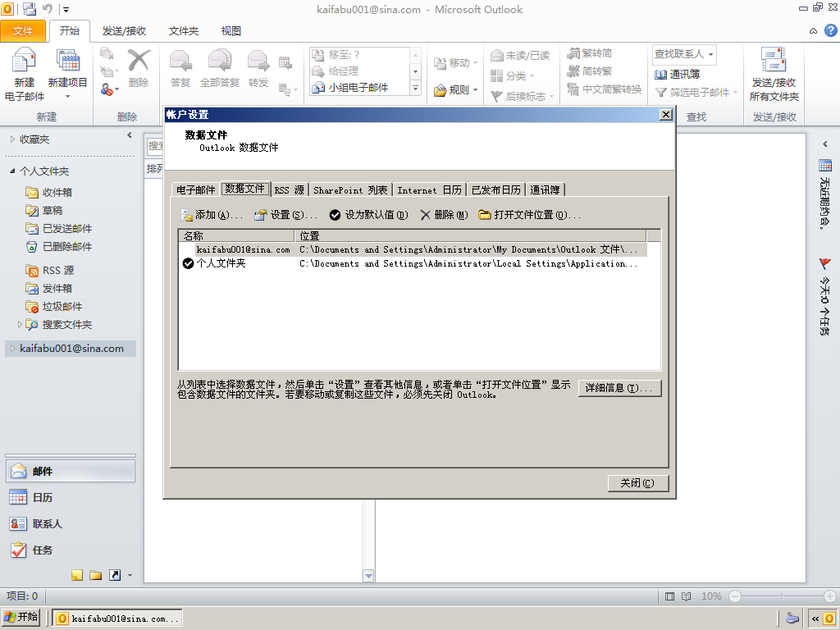Open the Rules (规则) button
The image size is (840, 630).
coord(455,89)
